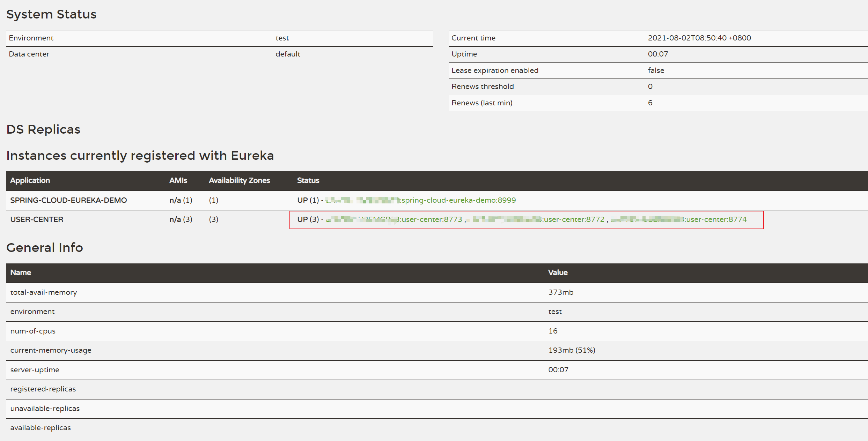This screenshot has width=868, height=441.
Task: Click the Status column header
Action: tap(308, 181)
